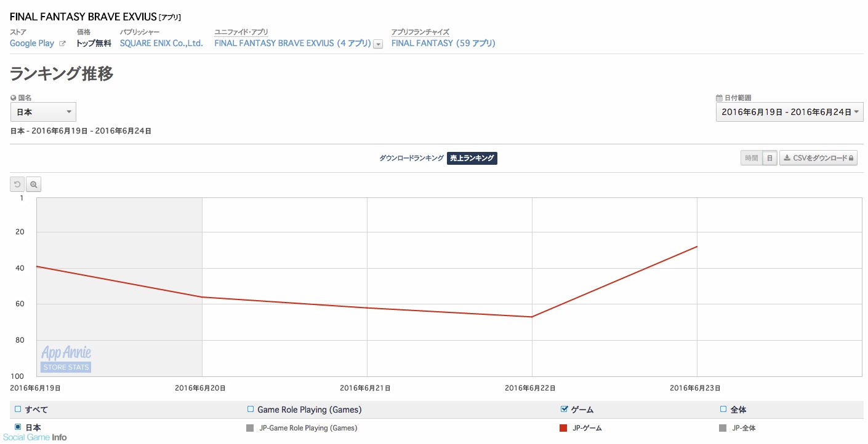Switch to the ダウンロードランキング tab
This screenshot has width=868, height=444.
[x=411, y=158]
